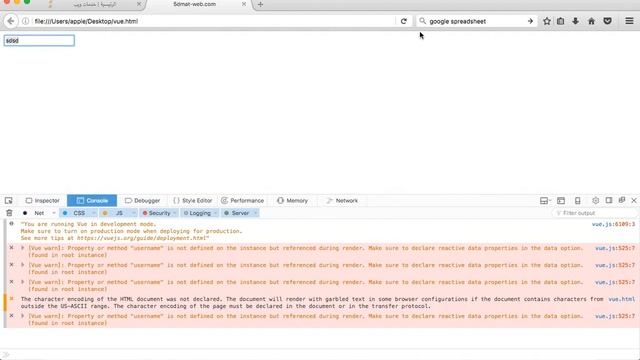Reload the current page
The height and width of the screenshot is (360, 640).
404,21
